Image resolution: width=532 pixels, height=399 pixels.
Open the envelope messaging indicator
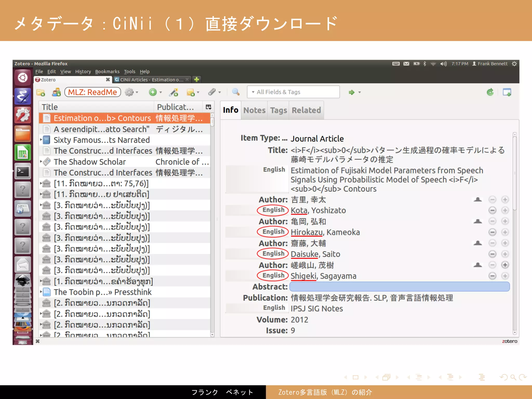point(406,64)
